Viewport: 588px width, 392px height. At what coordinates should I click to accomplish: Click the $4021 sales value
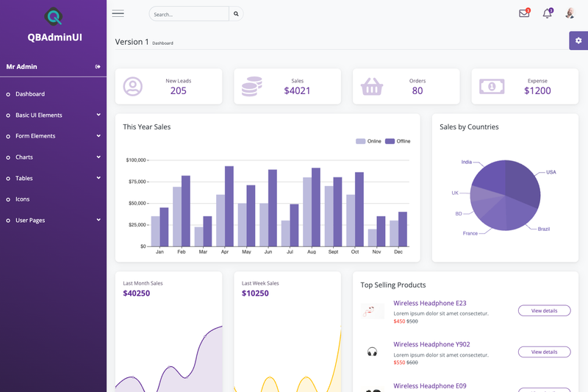click(297, 90)
